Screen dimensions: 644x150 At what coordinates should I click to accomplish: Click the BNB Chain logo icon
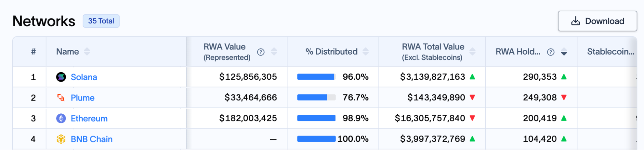coord(61,139)
